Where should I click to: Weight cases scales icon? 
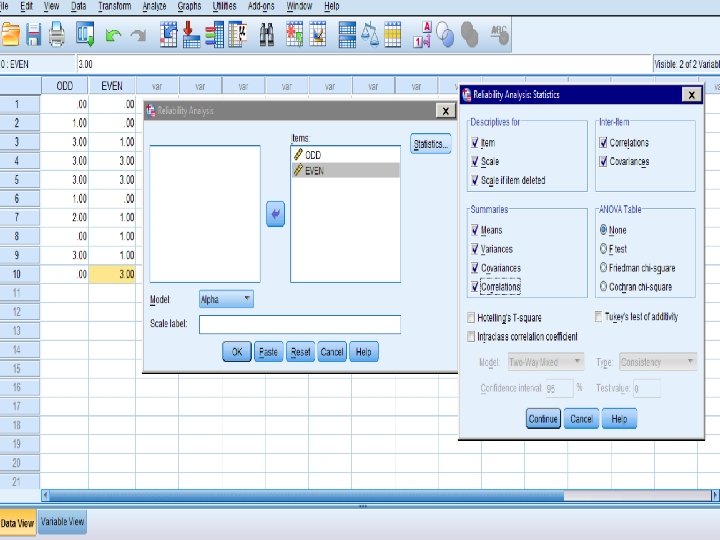pyautogui.click(x=370, y=34)
